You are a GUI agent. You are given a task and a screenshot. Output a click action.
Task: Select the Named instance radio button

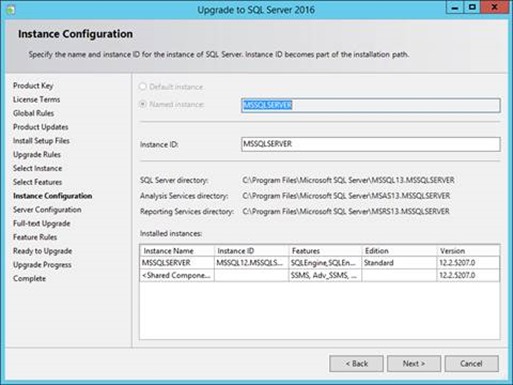coord(143,104)
